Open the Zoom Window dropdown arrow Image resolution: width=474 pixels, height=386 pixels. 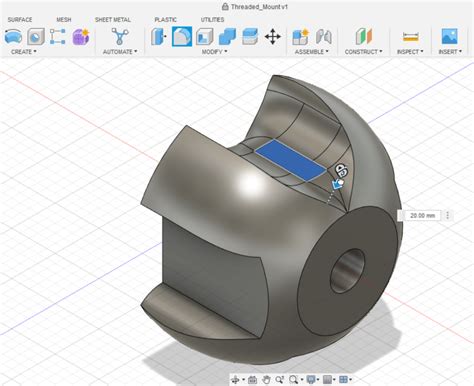pos(301,380)
